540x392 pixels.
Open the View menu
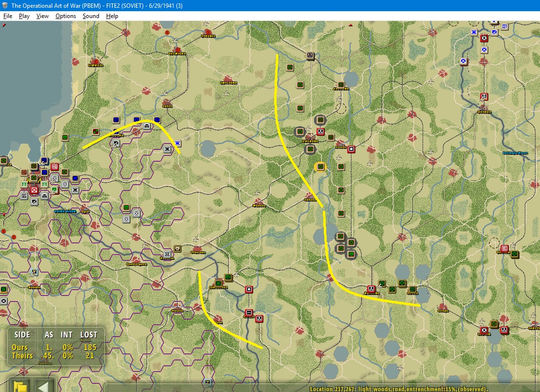[42, 16]
